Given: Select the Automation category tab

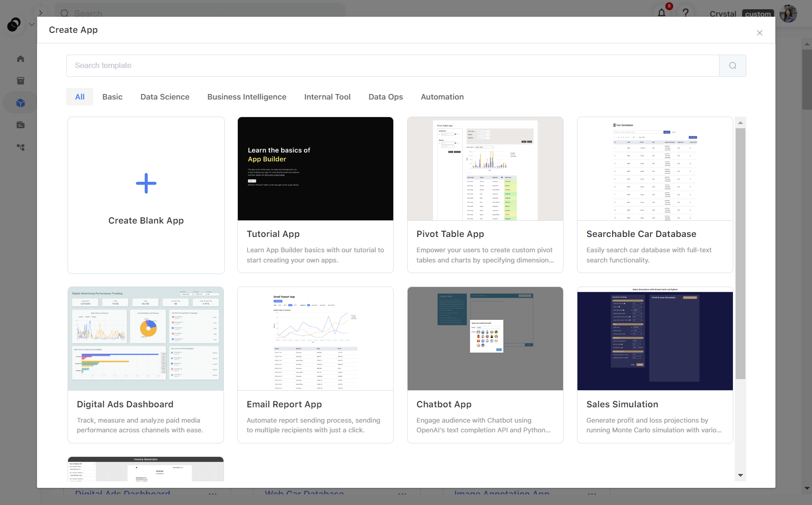Looking at the screenshot, I should 442,97.
